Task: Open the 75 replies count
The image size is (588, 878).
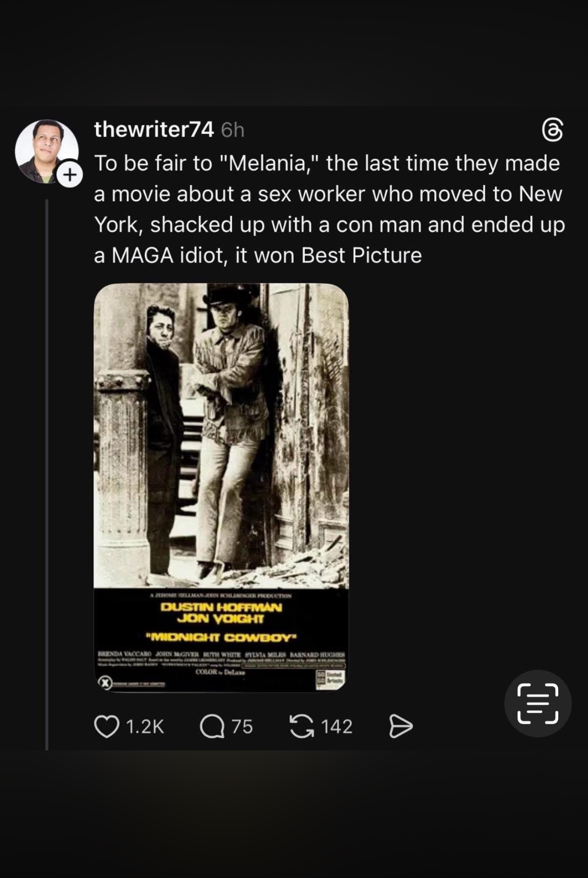Action: (242, 726)
